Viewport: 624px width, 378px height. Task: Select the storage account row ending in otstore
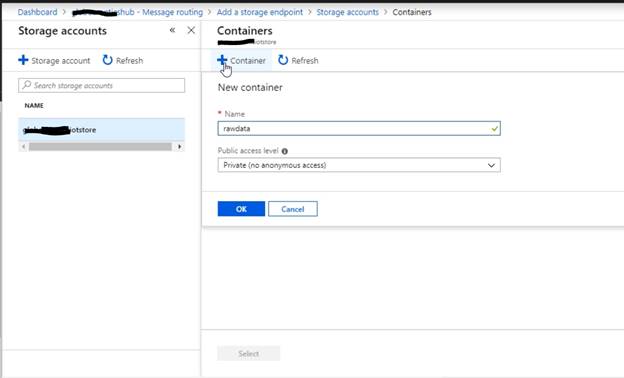coord(101,130)
